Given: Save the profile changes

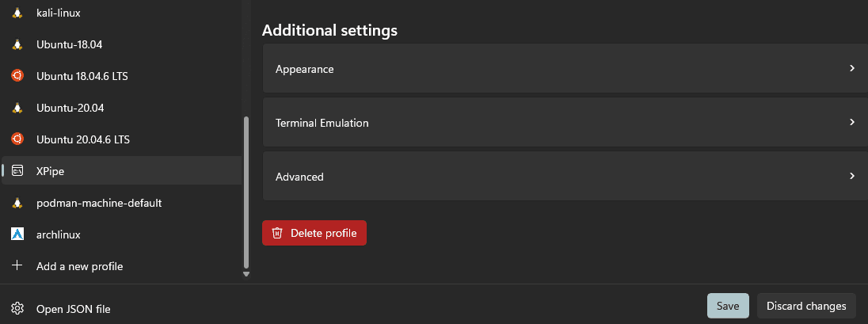Looking at the screenshot, I should point(727,306).
